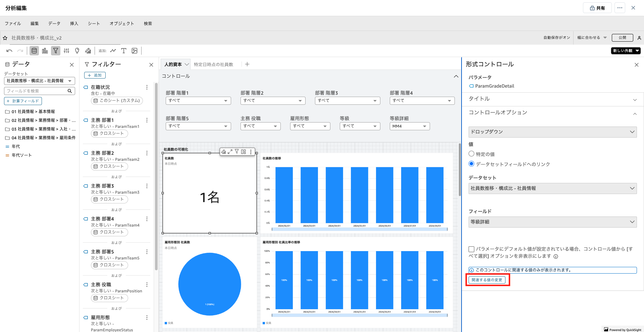The height and width of the screenshot is (332, 644).
Task: Click the フィールドを検索 search field
Action: tap(36, 91)
